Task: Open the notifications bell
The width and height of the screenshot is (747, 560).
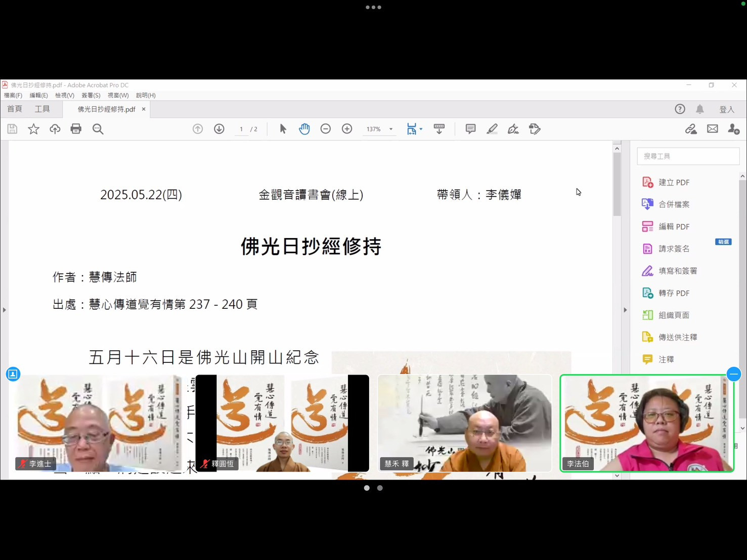Action: click(700, 109)
